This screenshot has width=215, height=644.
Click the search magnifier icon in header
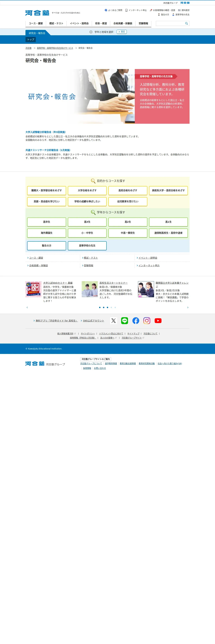(186, 24)
